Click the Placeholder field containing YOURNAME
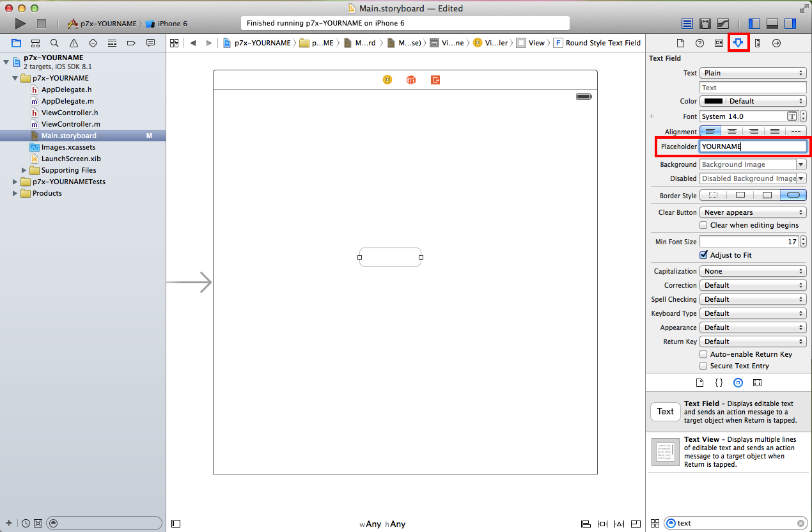This screenshot has height=532, width=812. pos(753,146)
